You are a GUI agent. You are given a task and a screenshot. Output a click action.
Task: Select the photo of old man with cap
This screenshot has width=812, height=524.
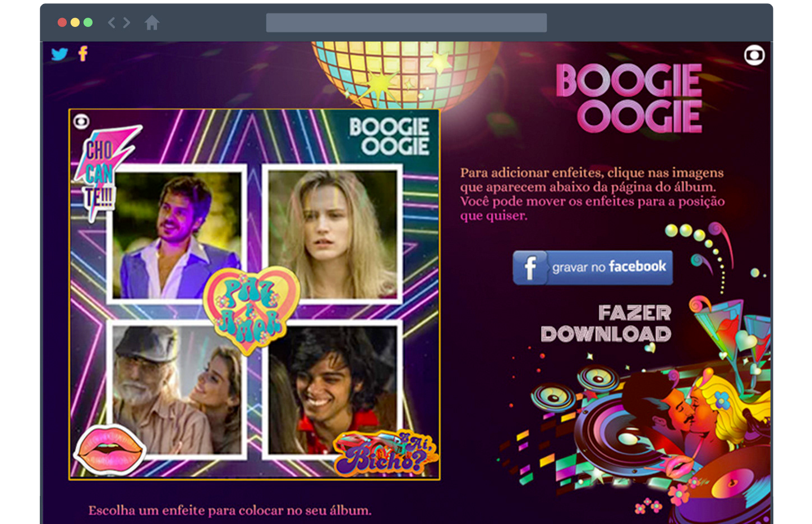click(177, 390)
